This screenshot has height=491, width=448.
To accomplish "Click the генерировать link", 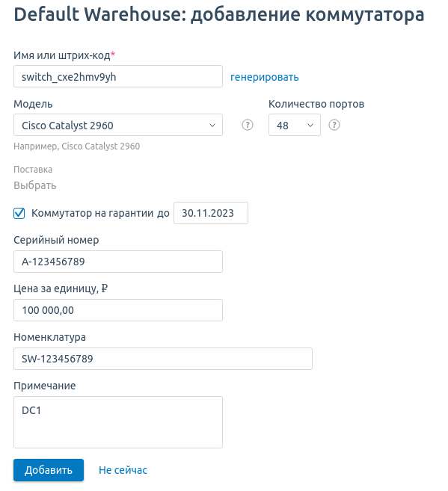I will (x=265, y=77).
